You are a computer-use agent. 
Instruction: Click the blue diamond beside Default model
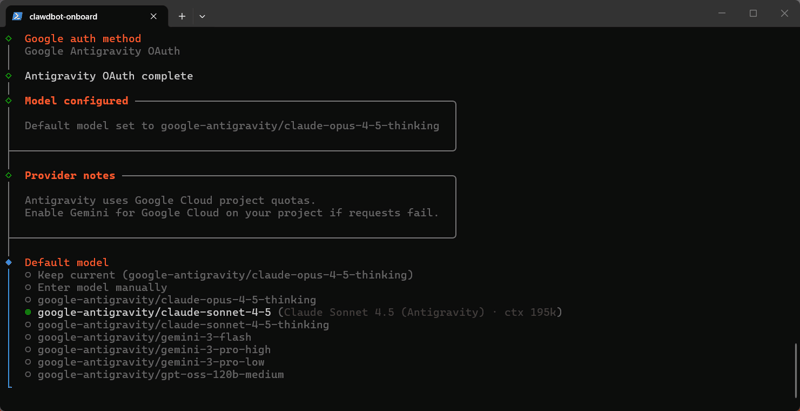point(8,263)
